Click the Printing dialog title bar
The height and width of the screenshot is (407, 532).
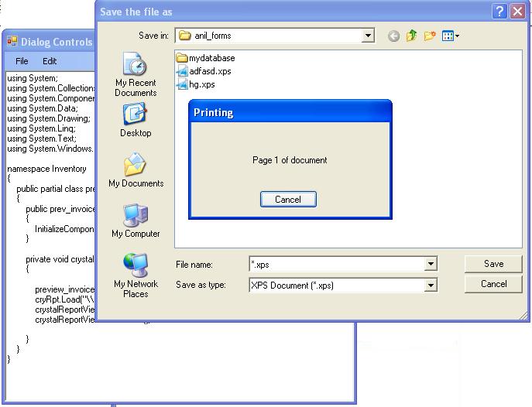(290, 112)
